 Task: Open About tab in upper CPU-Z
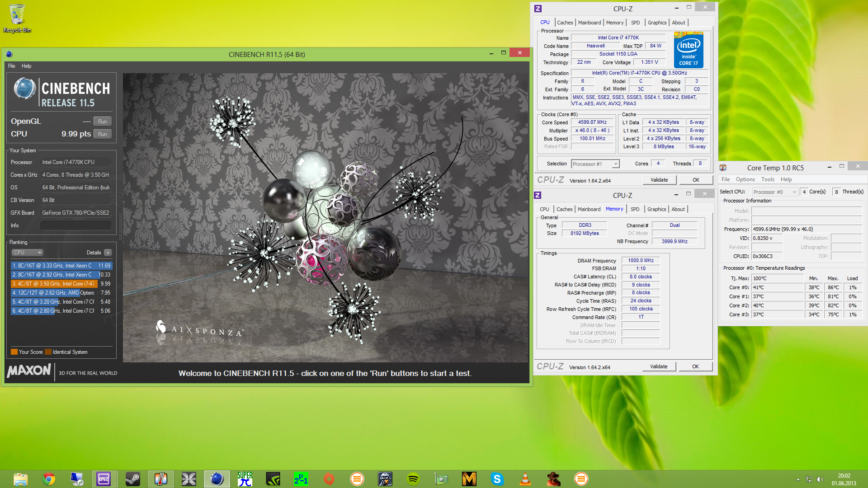679,23
